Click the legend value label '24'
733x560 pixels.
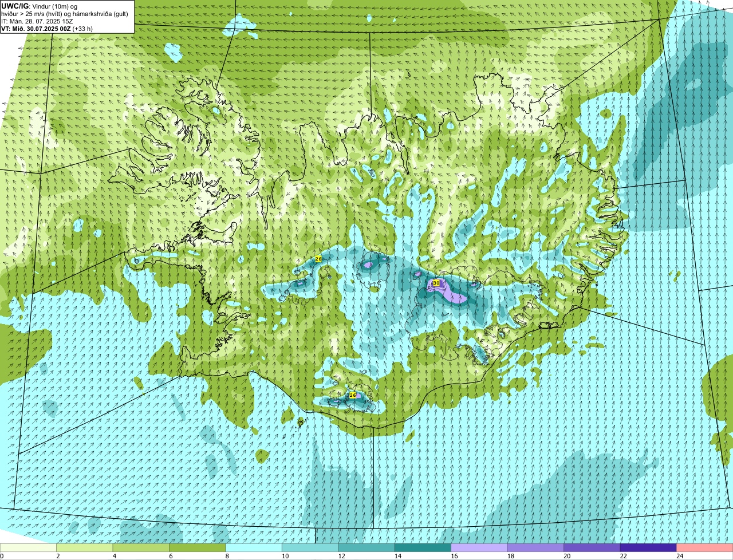679,555
